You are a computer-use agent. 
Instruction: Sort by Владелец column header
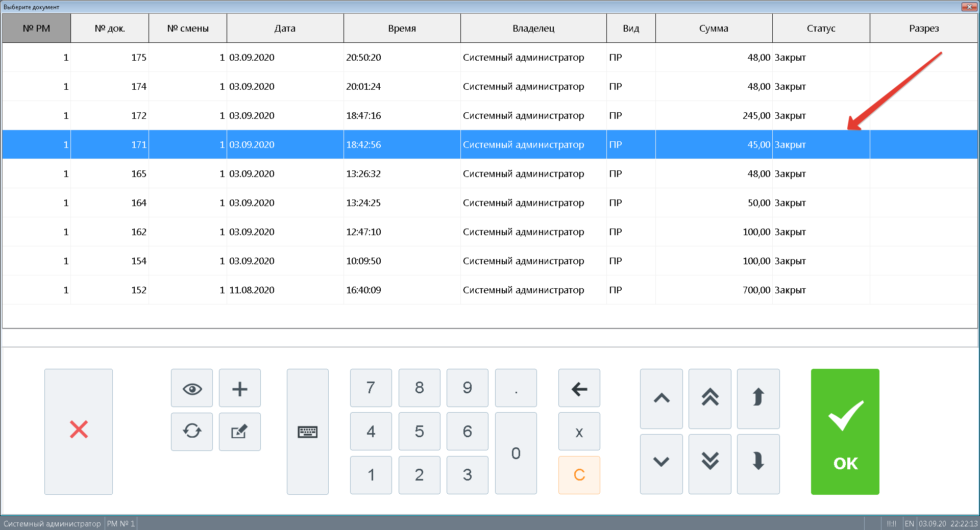click(x=533, y=28)
